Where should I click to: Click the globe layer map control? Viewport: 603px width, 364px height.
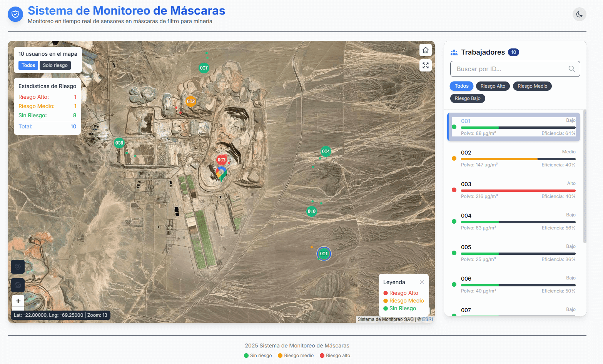pos(18,285)
